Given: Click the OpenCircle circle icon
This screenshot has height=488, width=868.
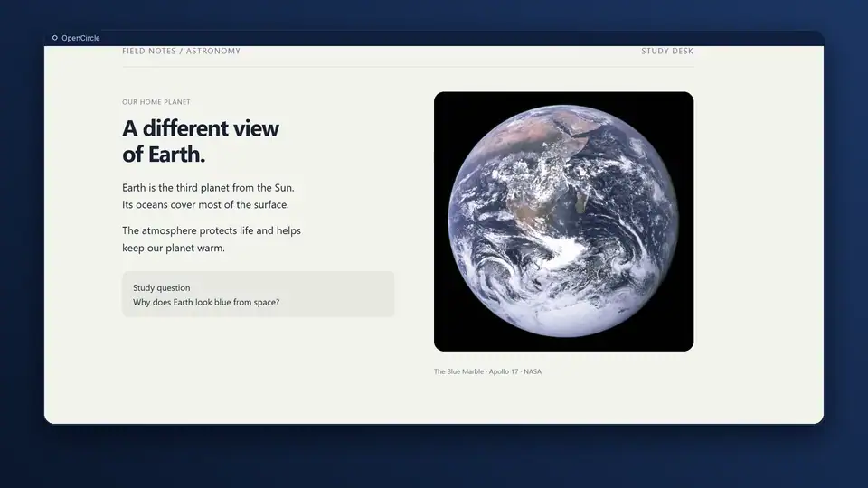Looking at the screenshot, I should (55, 38).
